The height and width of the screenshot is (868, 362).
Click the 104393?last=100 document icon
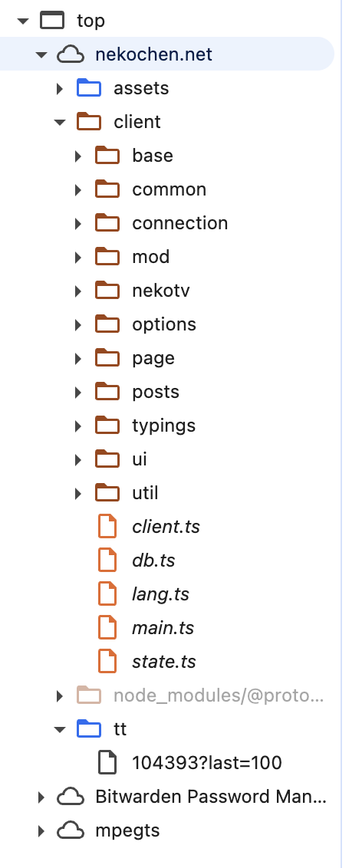(107, 763)
